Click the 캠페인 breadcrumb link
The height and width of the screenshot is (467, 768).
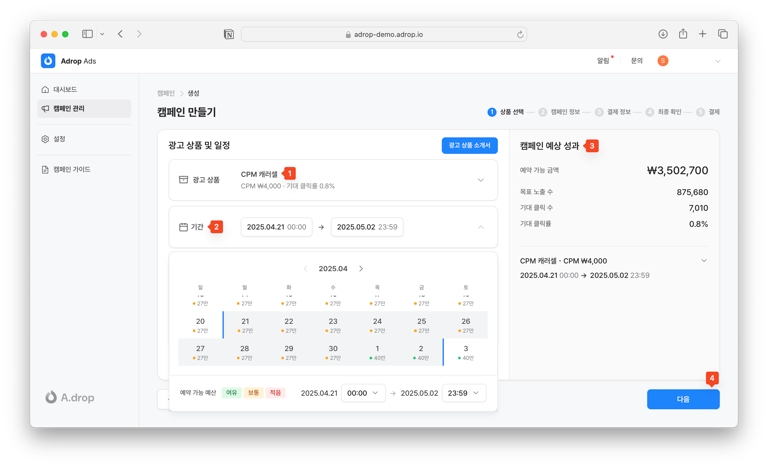tap(165, 93)
